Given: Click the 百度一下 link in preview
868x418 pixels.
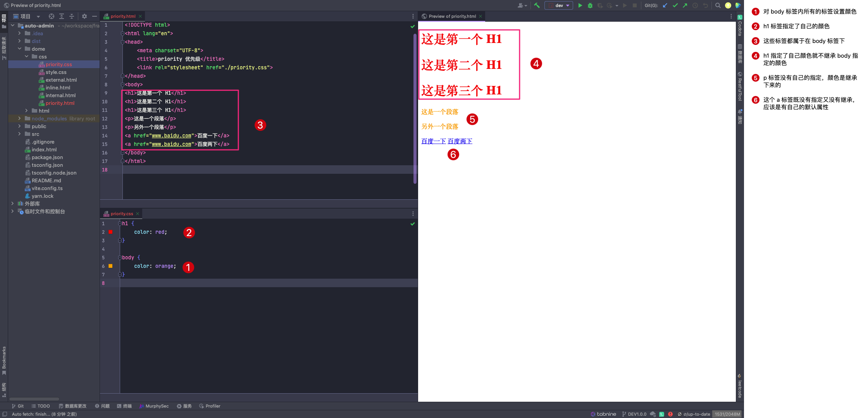Looking at the screenshot, I should (x=433, y=141).
